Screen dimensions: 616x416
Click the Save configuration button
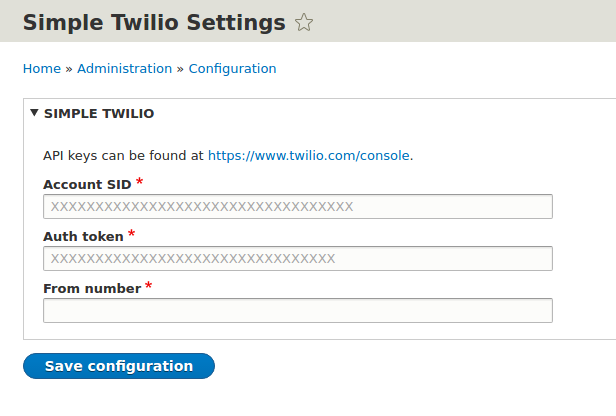tap(119, 366)
